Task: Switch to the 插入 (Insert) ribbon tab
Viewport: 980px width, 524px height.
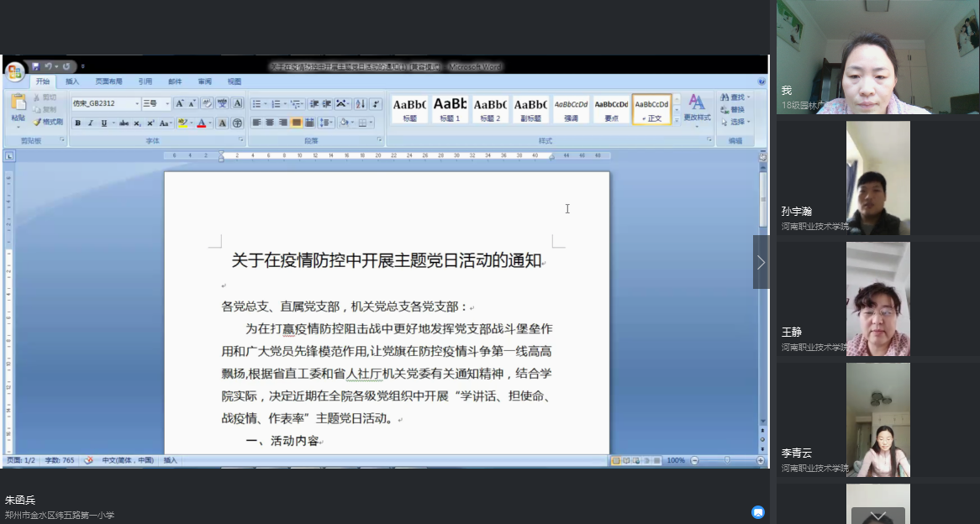Action: (72, 81)
